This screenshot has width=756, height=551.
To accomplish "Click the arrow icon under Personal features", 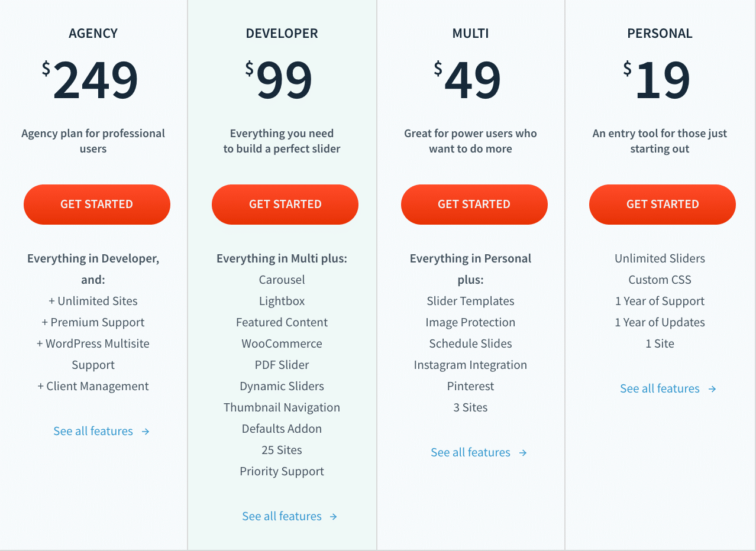I will click(x=712, y=389).
